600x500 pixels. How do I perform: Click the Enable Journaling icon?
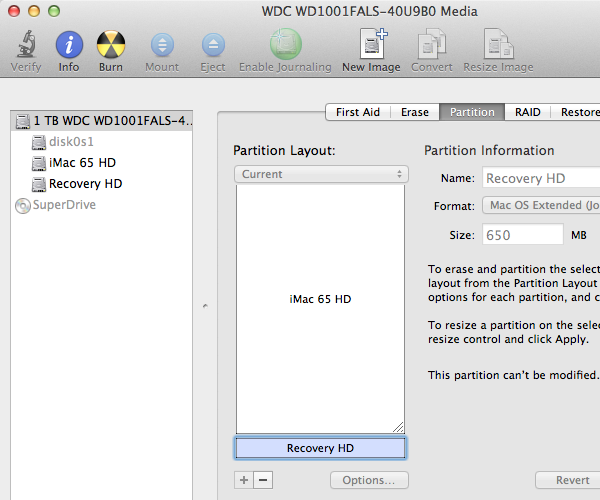285,44
